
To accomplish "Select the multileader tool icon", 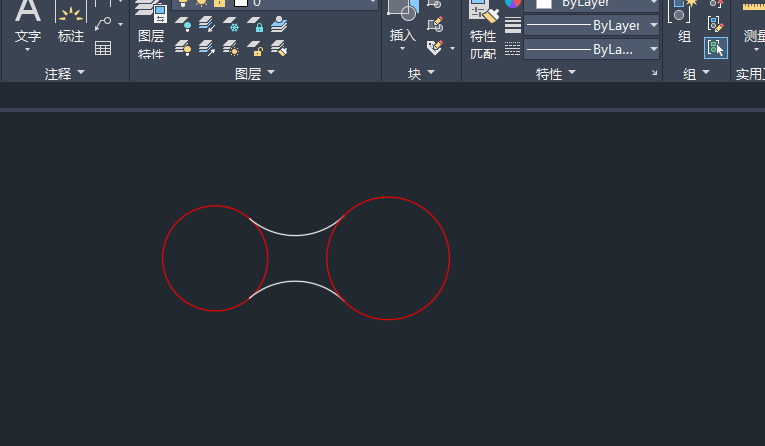I will click(103, 23).
